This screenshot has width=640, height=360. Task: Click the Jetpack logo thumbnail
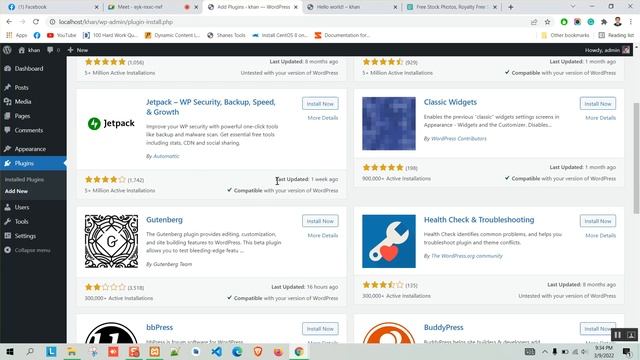(111, 123)
